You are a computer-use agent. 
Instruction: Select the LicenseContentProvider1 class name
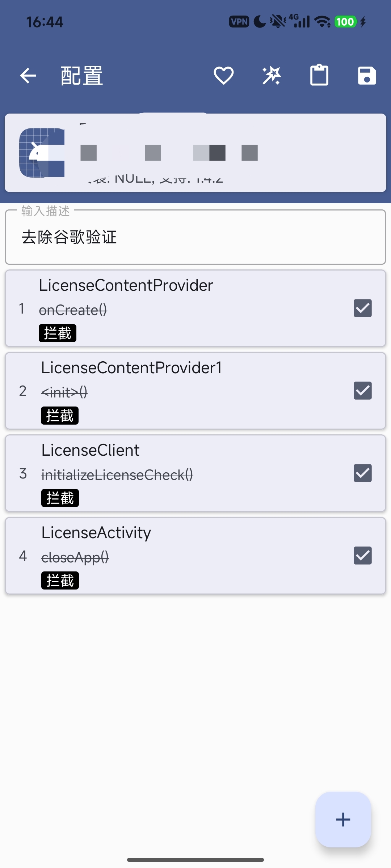(131, 368)
